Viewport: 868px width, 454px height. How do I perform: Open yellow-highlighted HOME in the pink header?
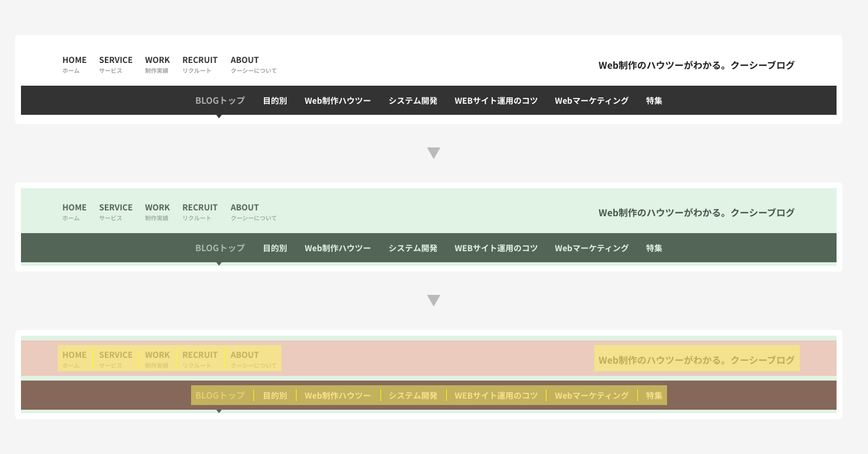coord(75,358)
